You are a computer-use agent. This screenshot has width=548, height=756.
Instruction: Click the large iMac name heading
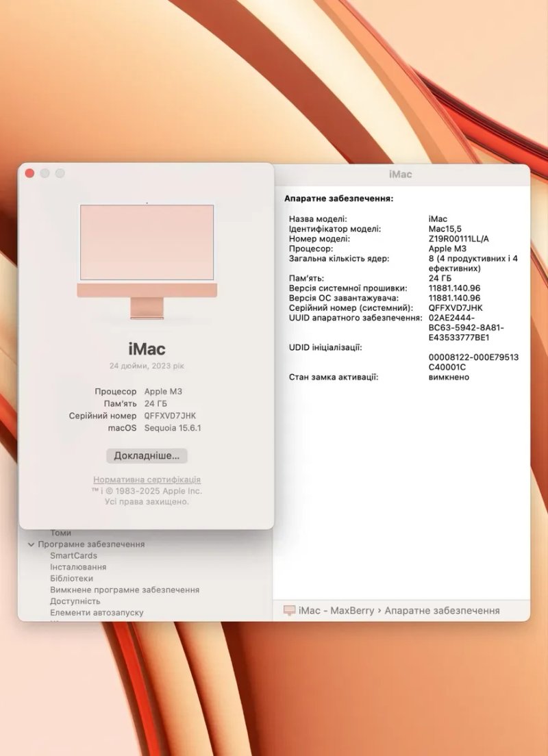[x=147, y=349]
